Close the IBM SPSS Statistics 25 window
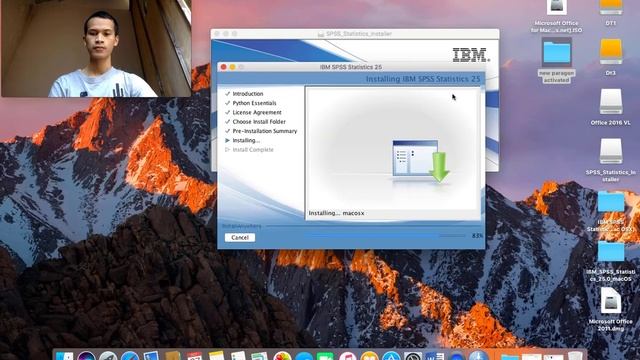This screenshot has height=360, width=640. (223, 67)
